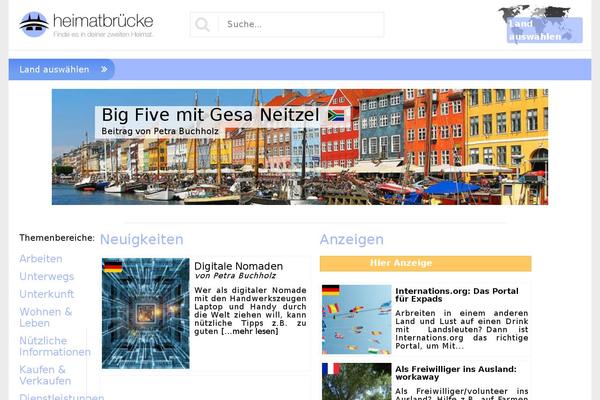Image resolution: width=600 pixels, height=400 pixels.
Task: Click the Themenbereiche label
Action: [57, 238]
